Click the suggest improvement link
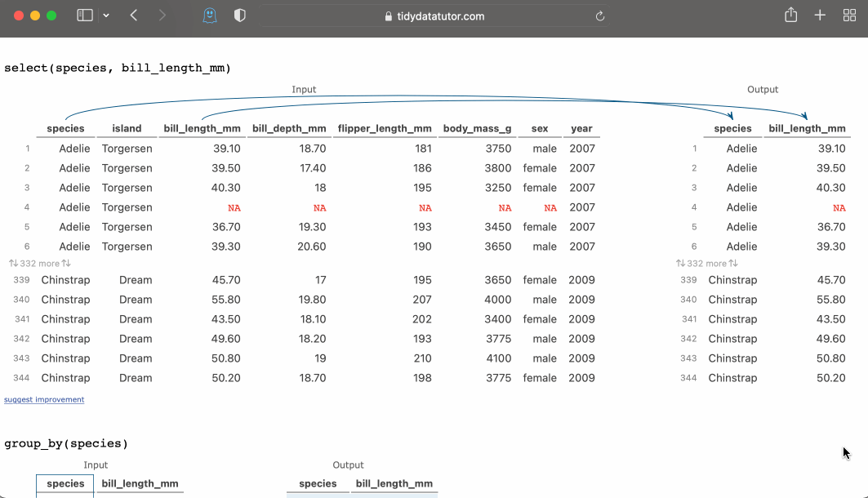 pos(44,399)
